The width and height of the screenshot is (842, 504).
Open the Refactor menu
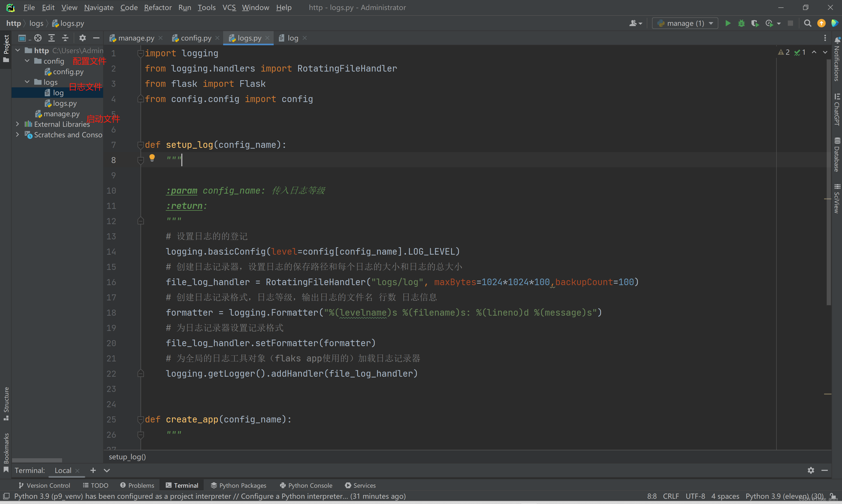[158, 7]
